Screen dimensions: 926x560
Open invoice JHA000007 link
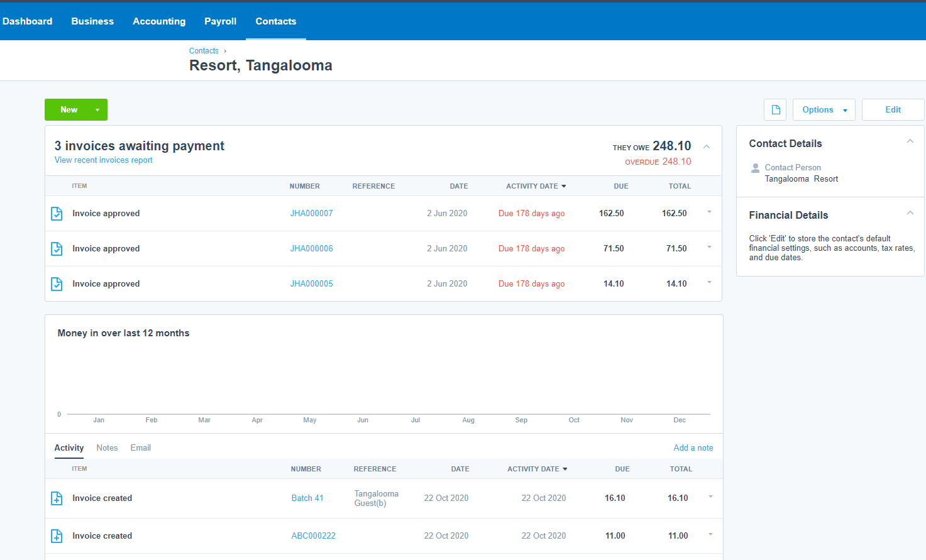tap(311, 214)
